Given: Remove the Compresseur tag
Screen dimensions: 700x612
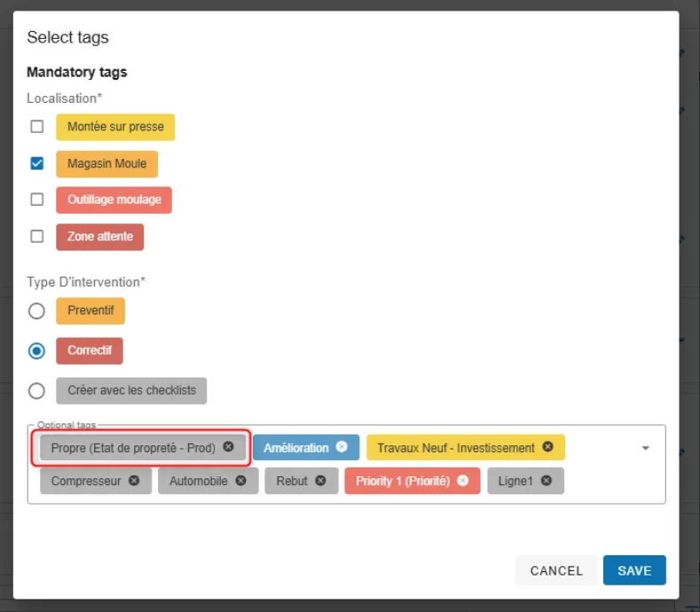Looking at the screenshot, I should pyautogui.click(x=134, y=481).
